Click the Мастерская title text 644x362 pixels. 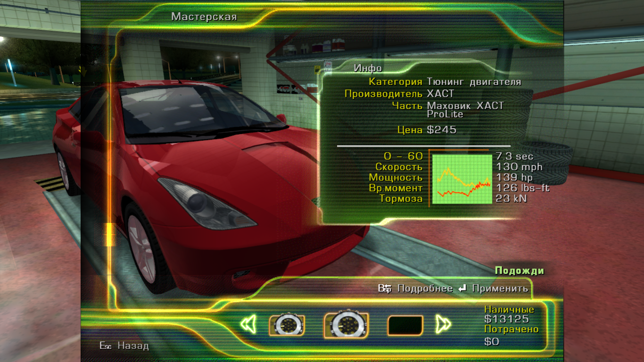(x=204, y=17)
